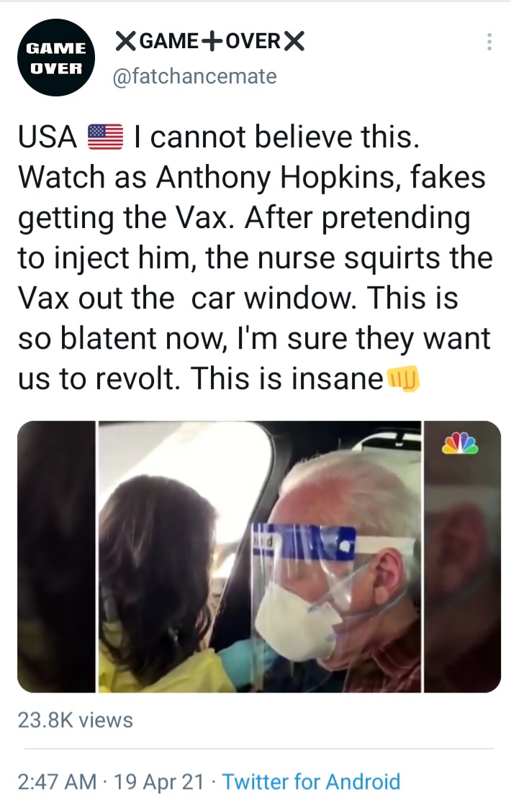Click the blurred right strip of video
The height and width of the screenshot is (812, 511).
point(463,557)
